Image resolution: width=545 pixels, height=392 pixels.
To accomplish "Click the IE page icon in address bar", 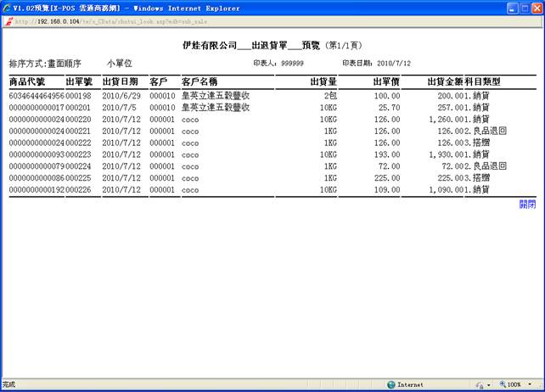I will (8, 22).
